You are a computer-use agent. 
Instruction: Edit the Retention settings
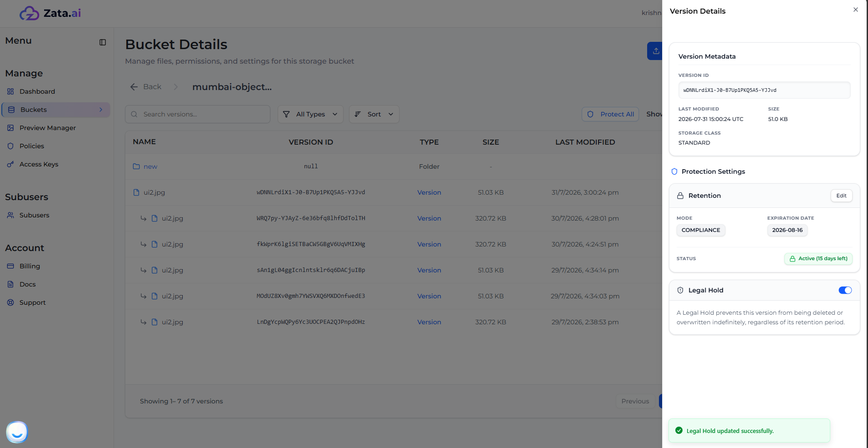pyautogui.click(x=842, y=196)
